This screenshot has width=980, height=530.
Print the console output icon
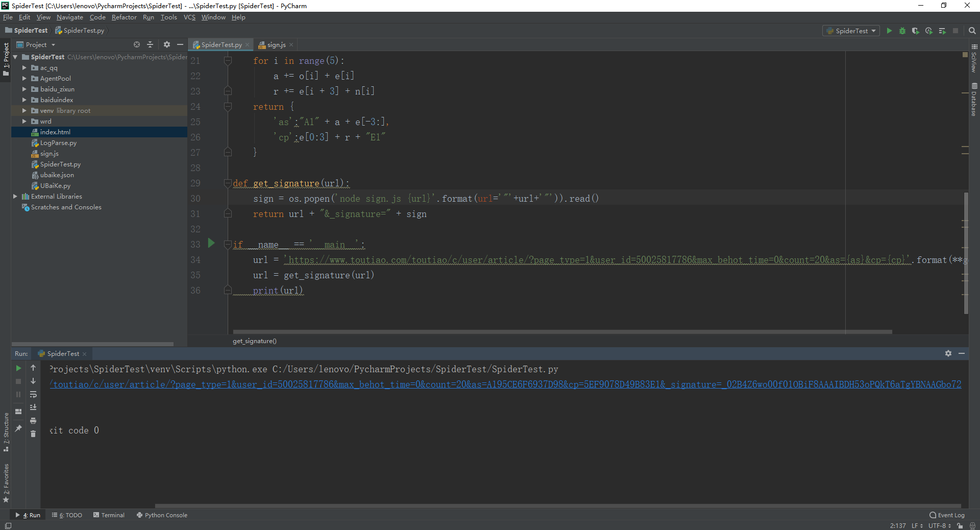point(33,421)
